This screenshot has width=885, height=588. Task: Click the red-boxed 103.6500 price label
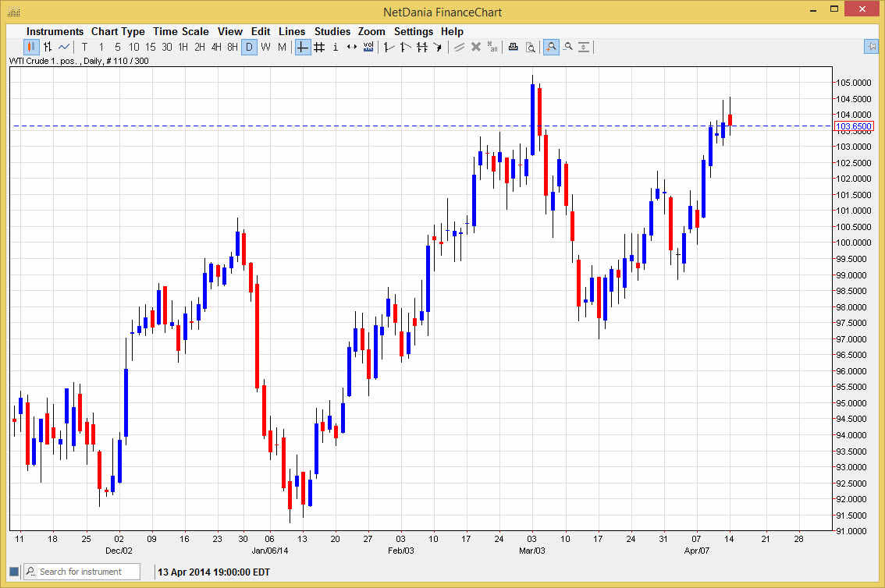pos(854,126)
